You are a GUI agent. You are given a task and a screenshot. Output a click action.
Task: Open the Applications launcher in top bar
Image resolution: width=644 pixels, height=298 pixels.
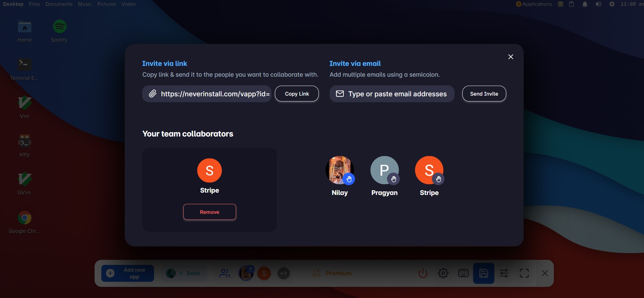click(534, 4)
